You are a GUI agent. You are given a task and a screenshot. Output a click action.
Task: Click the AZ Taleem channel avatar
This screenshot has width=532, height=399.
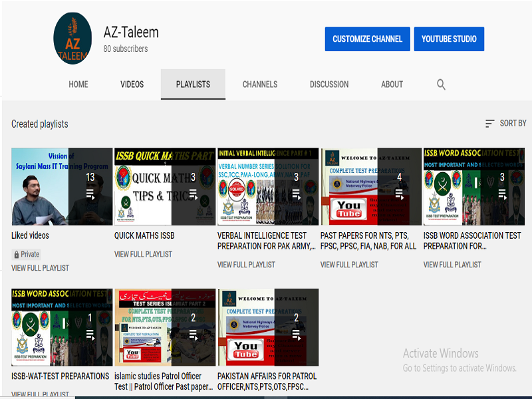tap(72, 39)
